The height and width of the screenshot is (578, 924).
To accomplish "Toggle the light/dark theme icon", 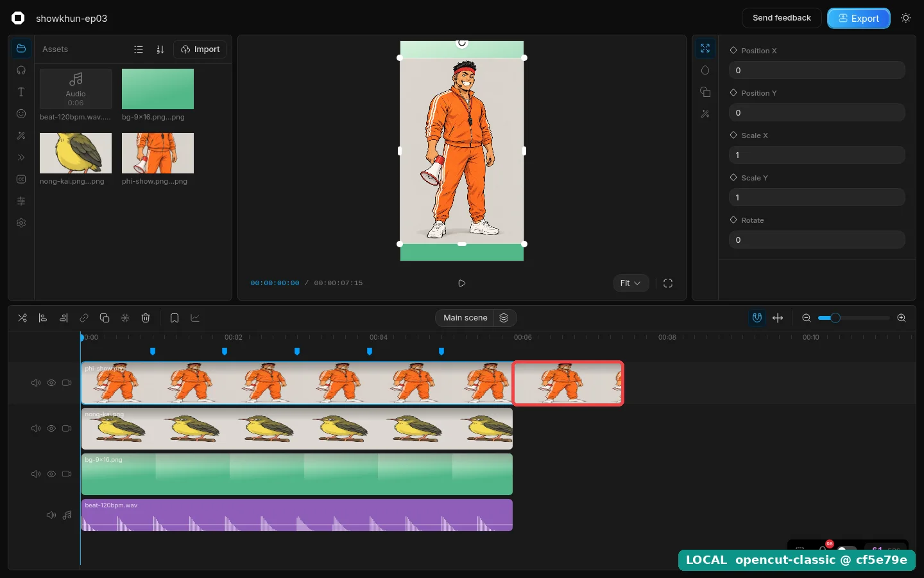I will click(x=906, y=18).
